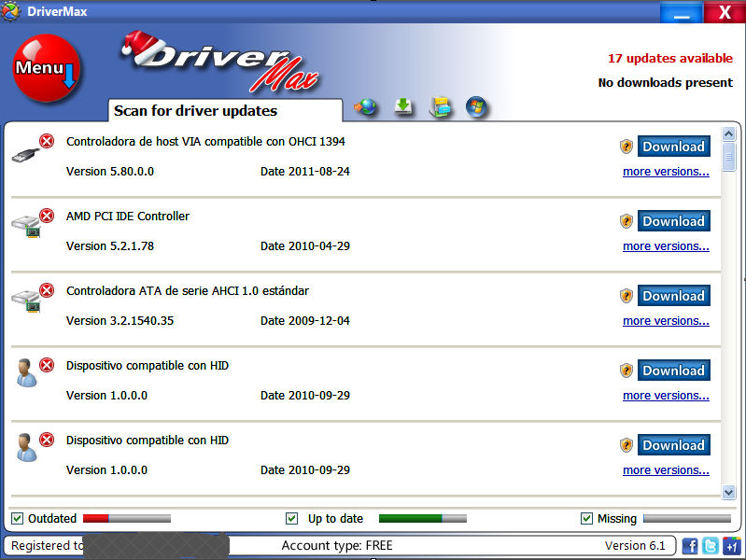Select Controladora ATA de serie AHCI 1.0 estándar
Screen dimensions: 746x560
[188, 290]
